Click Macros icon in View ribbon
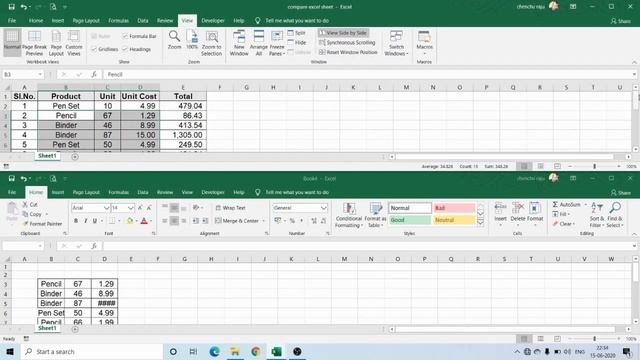 (424, 36)
